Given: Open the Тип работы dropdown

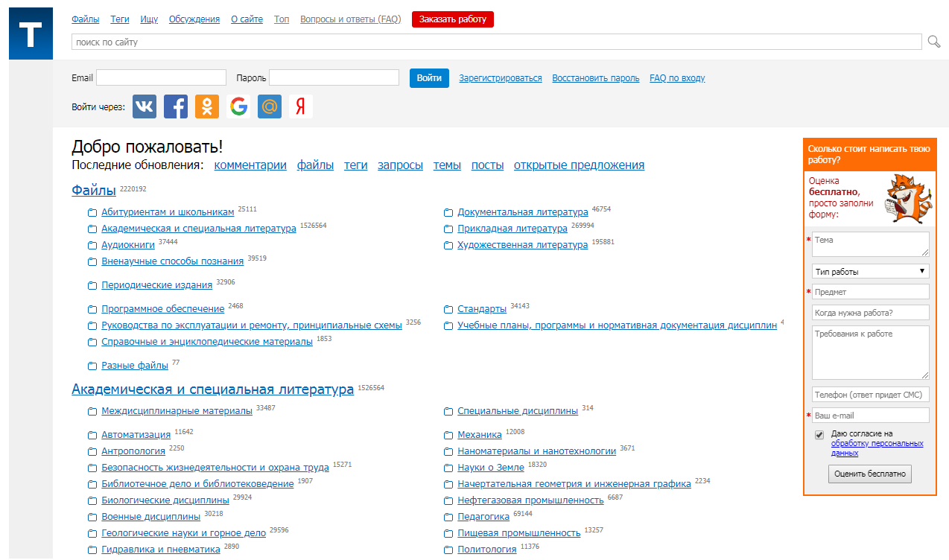Looking at the screenshot, I should 870,272.
